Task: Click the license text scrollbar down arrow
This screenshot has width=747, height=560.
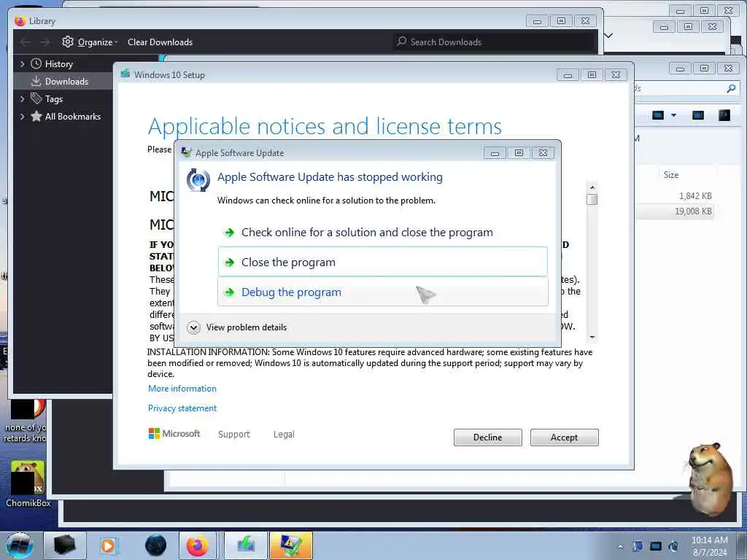Action: (x=592, y=337)
